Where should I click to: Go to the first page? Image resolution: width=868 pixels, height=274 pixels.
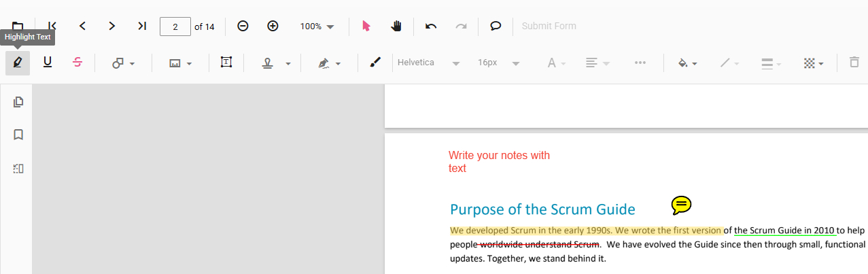click(x=52, y=26)
